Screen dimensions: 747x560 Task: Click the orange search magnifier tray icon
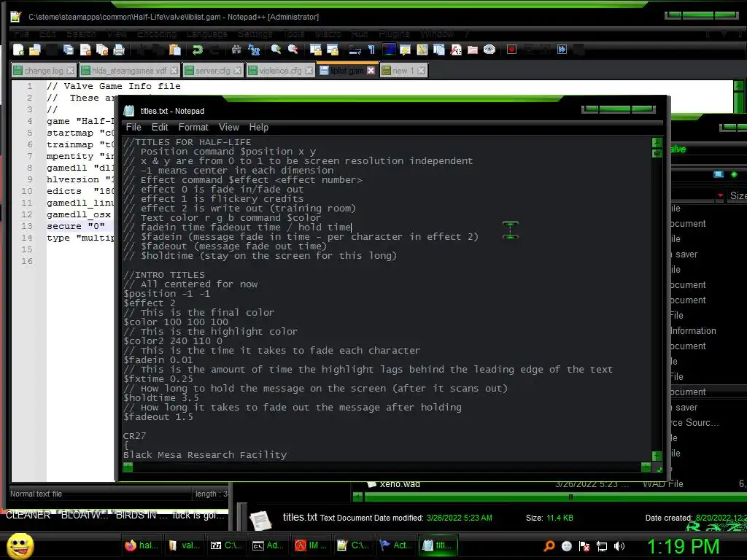point(549,546)
